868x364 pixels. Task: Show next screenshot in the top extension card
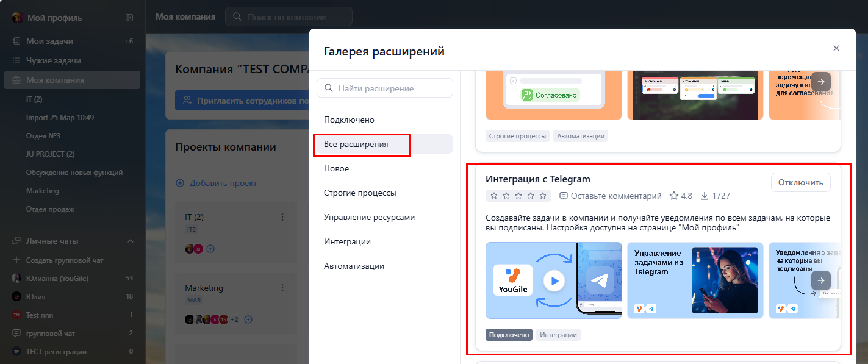[821, 82]
